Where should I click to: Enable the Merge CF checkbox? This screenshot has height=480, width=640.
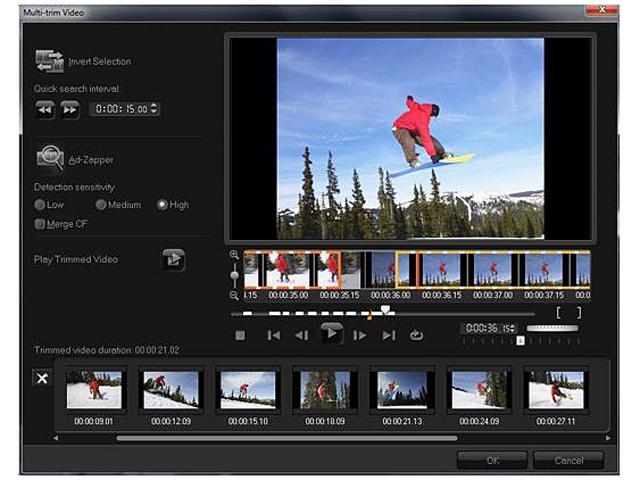pyautogui.click(x=40, y=224)
